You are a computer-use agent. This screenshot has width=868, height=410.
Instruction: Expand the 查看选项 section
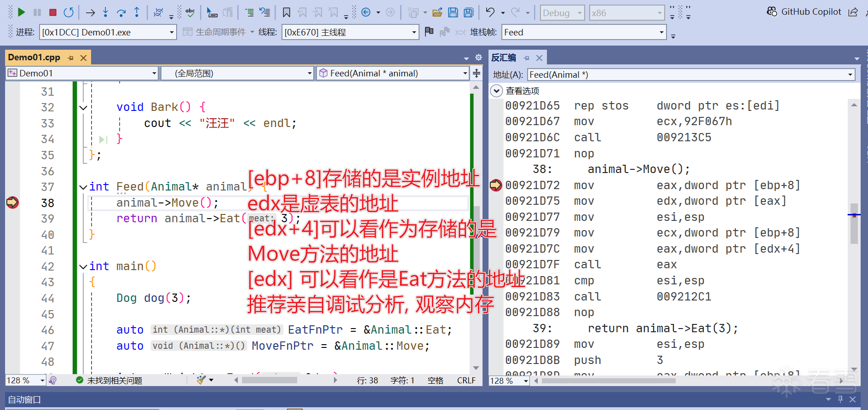(496, 91)
